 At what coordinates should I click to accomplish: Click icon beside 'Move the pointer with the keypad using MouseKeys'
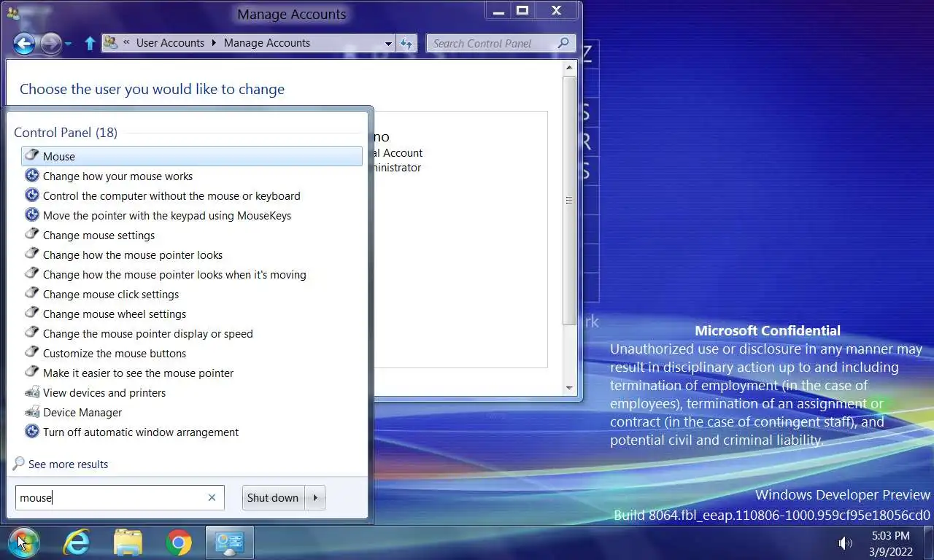point(31,215)
